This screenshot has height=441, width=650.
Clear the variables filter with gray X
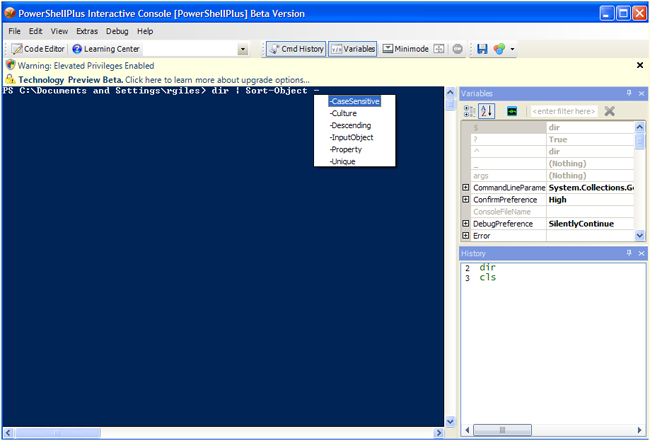click(x=609, y=111)
